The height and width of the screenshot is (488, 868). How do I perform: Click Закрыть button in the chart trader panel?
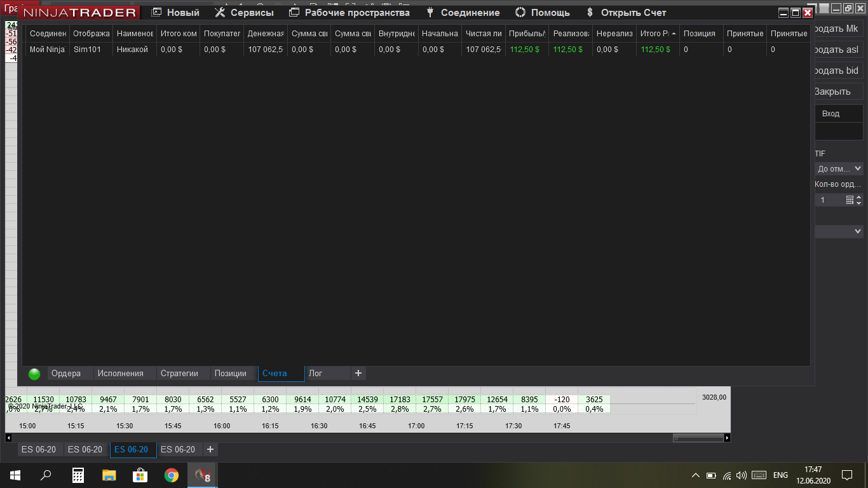(x=839, y=91)
